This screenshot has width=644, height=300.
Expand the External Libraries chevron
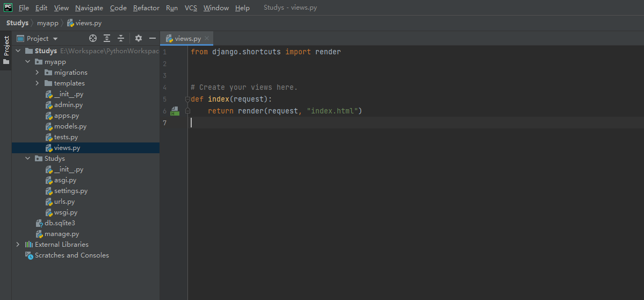click(x=18, y=244)
